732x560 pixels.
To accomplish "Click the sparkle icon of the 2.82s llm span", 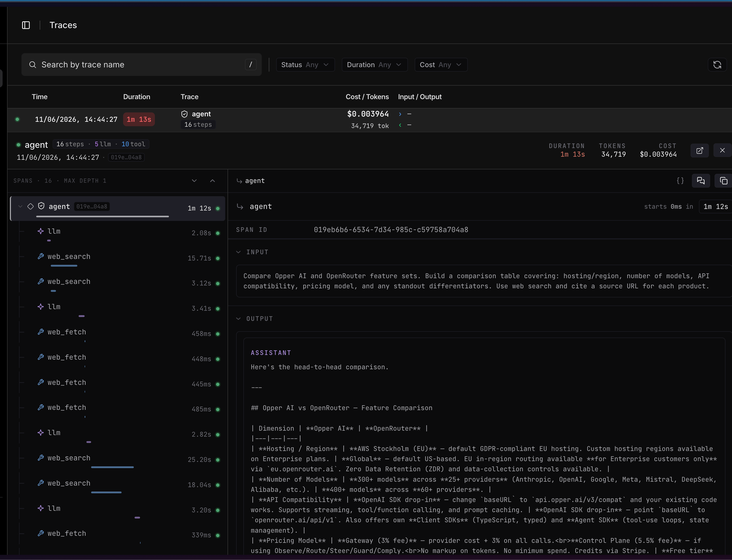I will tap(41, 433).
